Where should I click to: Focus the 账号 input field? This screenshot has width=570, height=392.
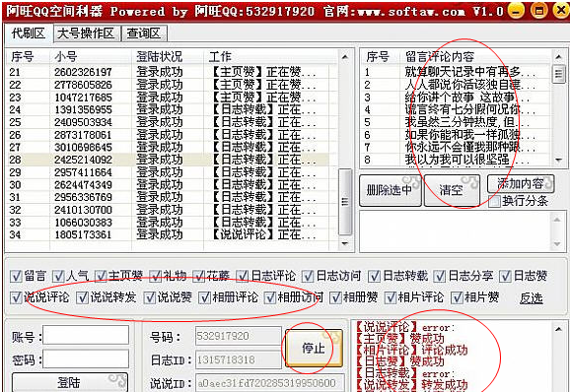point(86,335)
